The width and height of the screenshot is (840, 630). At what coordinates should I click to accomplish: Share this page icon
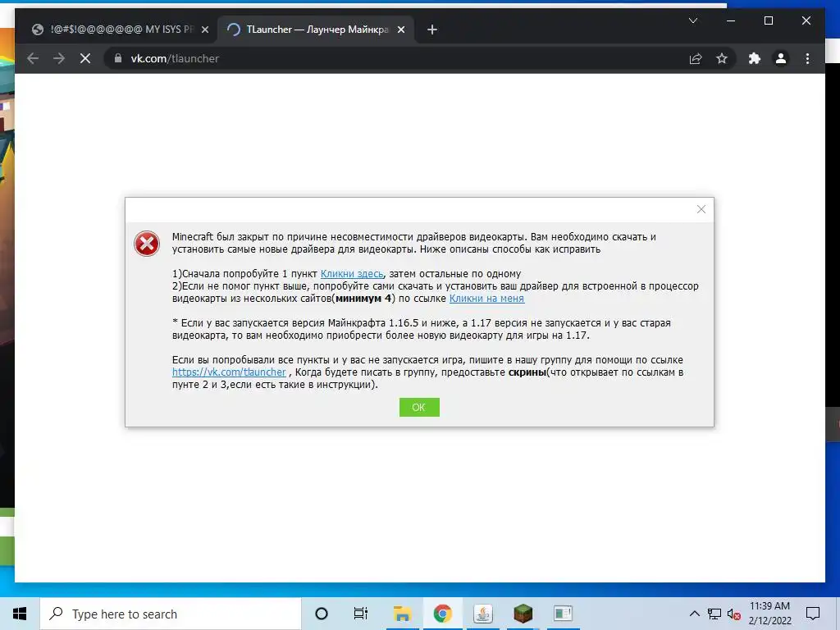[x=696, y=58]
